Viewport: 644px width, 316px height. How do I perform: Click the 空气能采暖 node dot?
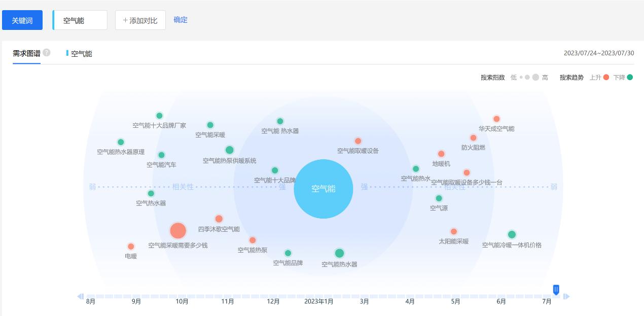coord(210,125)
